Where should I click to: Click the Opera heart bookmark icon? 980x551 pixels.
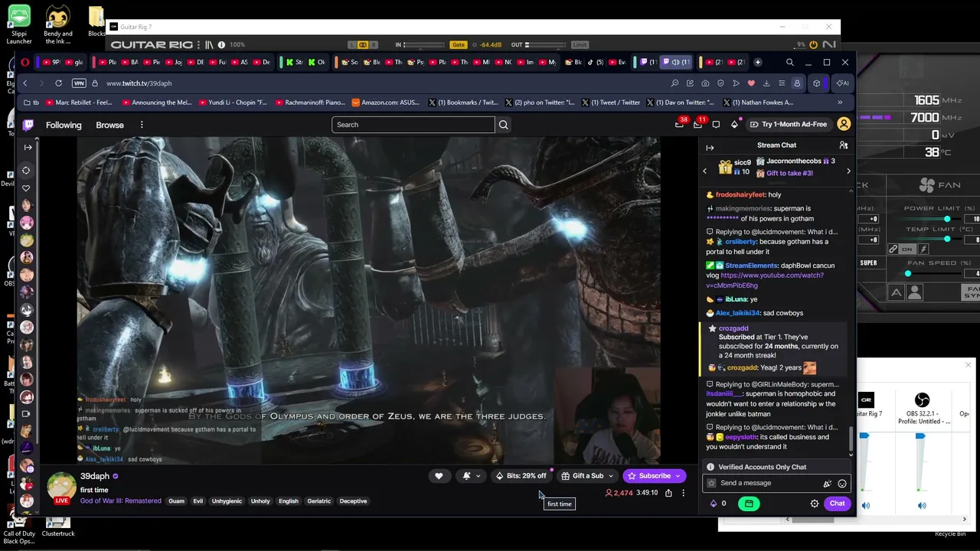(751, 83)
